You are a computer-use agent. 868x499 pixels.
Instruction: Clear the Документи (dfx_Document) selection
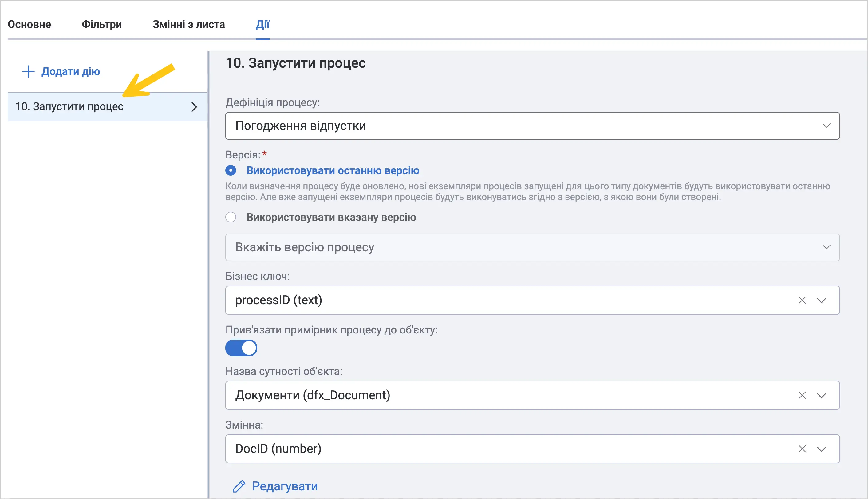point(802,396)
